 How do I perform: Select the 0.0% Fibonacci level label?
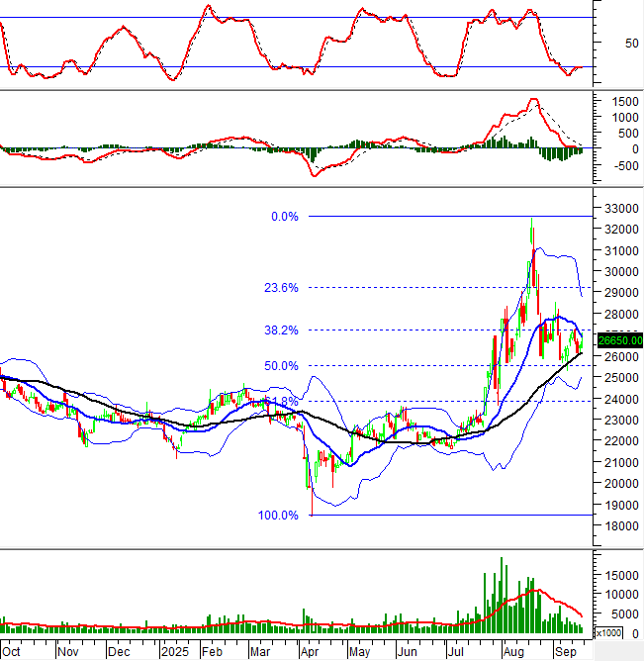pyautogui.click(x=285, y=217)
